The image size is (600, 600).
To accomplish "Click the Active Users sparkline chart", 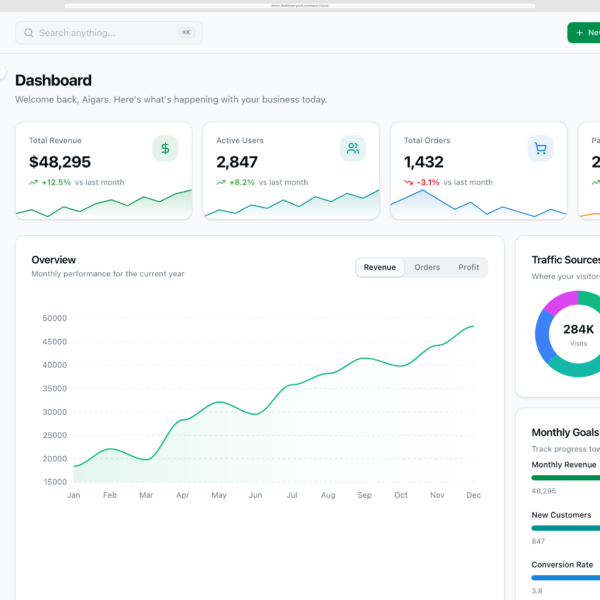I will [x=291, y=204].
